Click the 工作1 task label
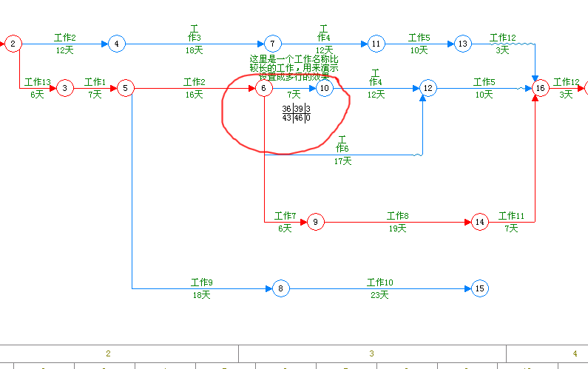 95,82
